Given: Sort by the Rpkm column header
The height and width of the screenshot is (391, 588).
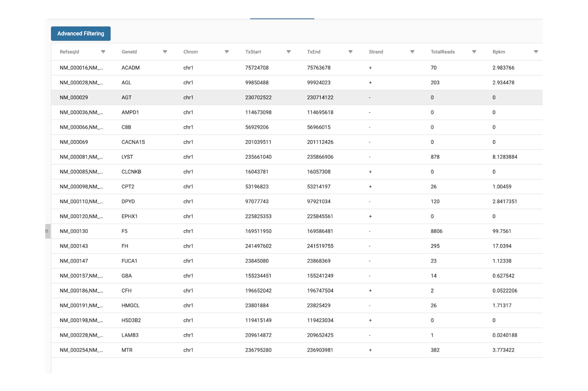Looking at the screenshot, I should point(498,52).
